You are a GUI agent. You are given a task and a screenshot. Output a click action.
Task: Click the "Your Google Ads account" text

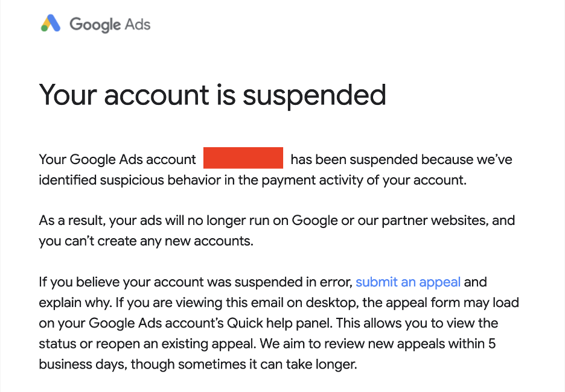pos(118,160)
